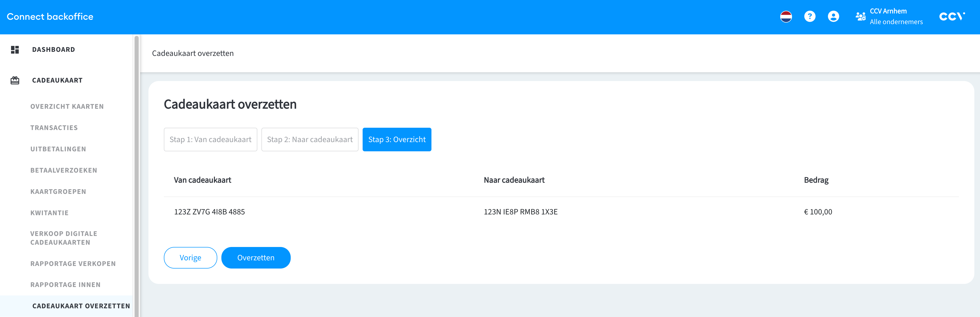Go to Stap 2: Naar cadeaukaart
This screenshot has width=980, height=317.
pyautogui.click(x=310, y=140)
